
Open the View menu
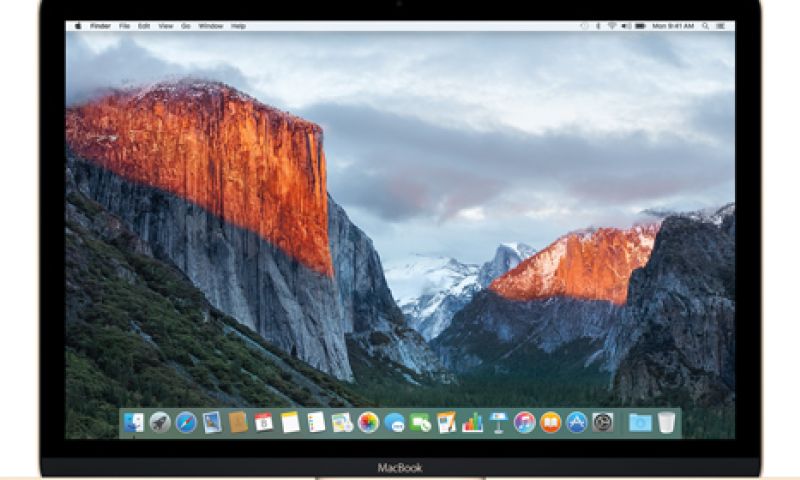(x=166, y=26)
